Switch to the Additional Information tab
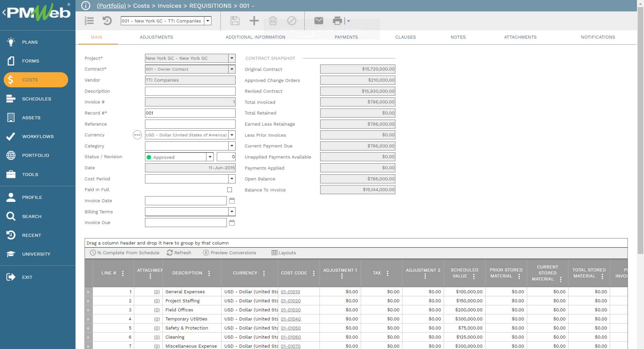644x349 pixels. click(x=255, y=37)
